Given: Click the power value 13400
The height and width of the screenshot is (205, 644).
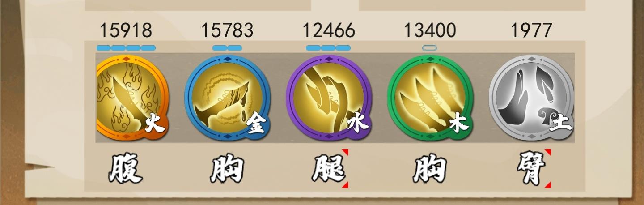Looking at the screenshot, I should tap(430, 31).
